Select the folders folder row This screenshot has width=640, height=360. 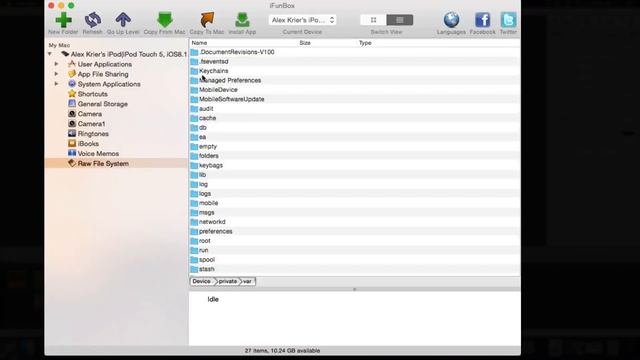[355, 156]
